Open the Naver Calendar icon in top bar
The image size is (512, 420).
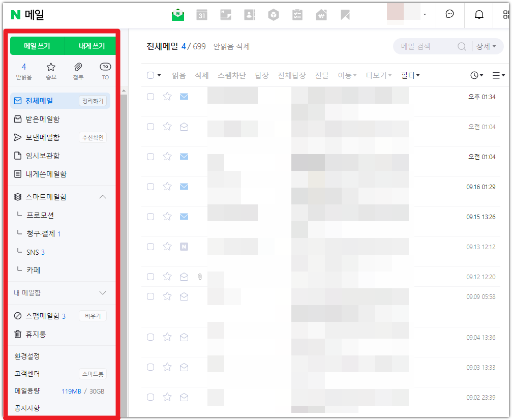[x=201, y=15]
